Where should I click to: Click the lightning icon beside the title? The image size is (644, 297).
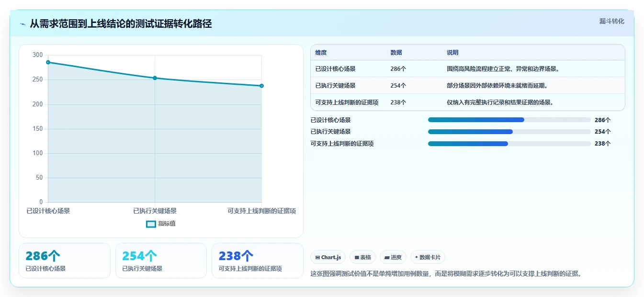point(23,24)
